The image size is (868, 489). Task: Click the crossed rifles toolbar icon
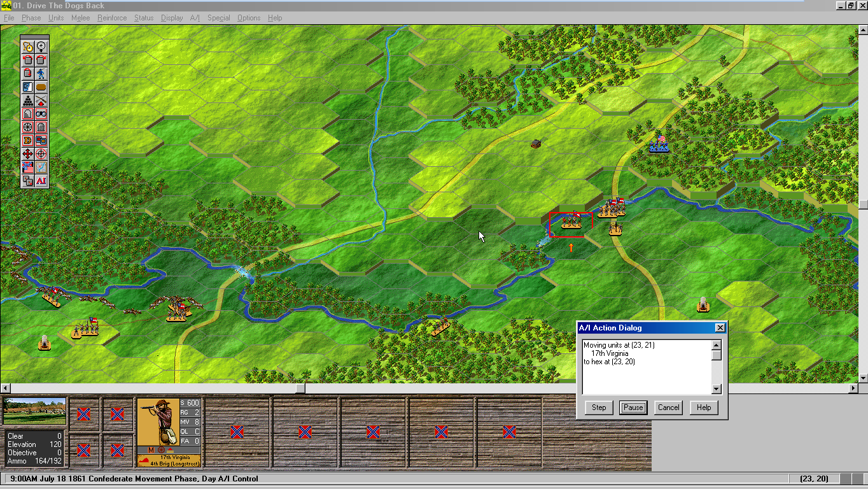tap(41, 100)
